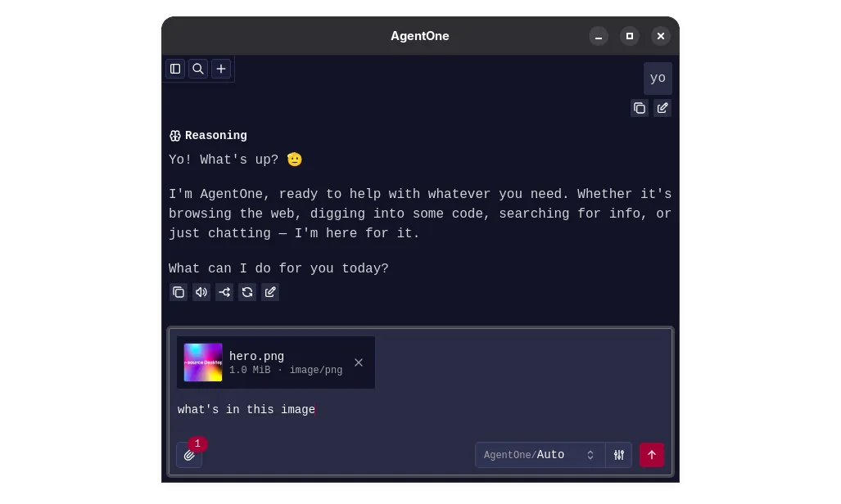Open the AgentOne/Auto model selector

click(540, 455)
